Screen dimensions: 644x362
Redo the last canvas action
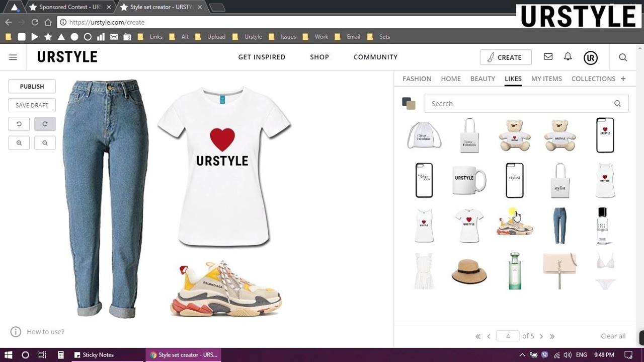pos(45,124)
